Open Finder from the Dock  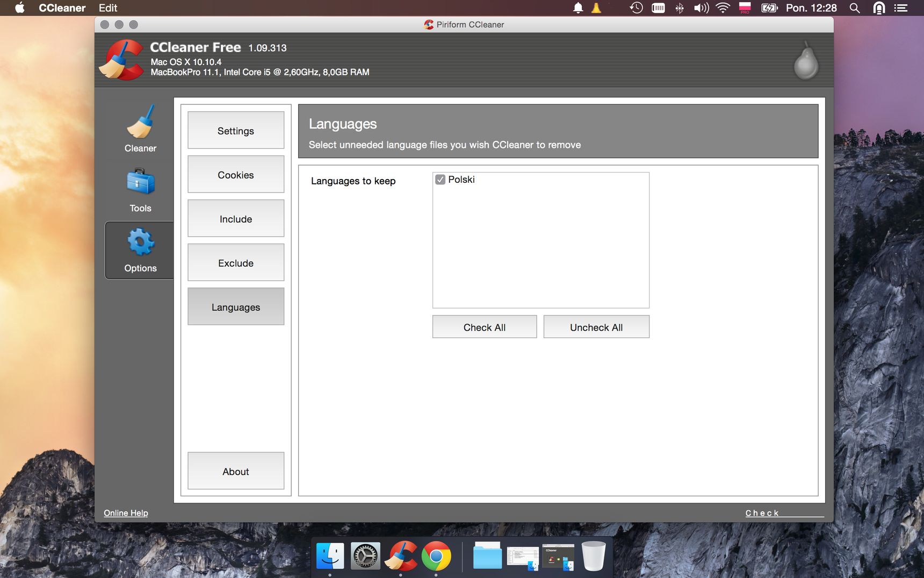coord(330,555)
